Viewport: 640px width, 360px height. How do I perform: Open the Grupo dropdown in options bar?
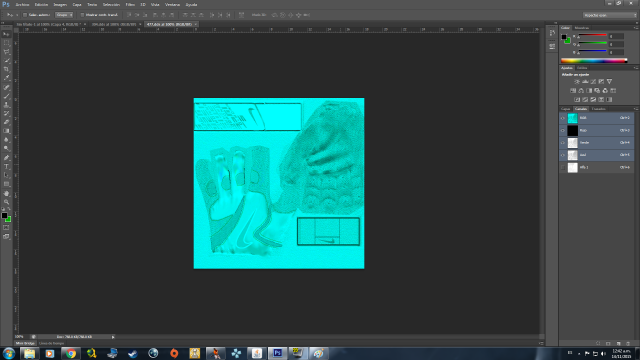coord(64,15)
